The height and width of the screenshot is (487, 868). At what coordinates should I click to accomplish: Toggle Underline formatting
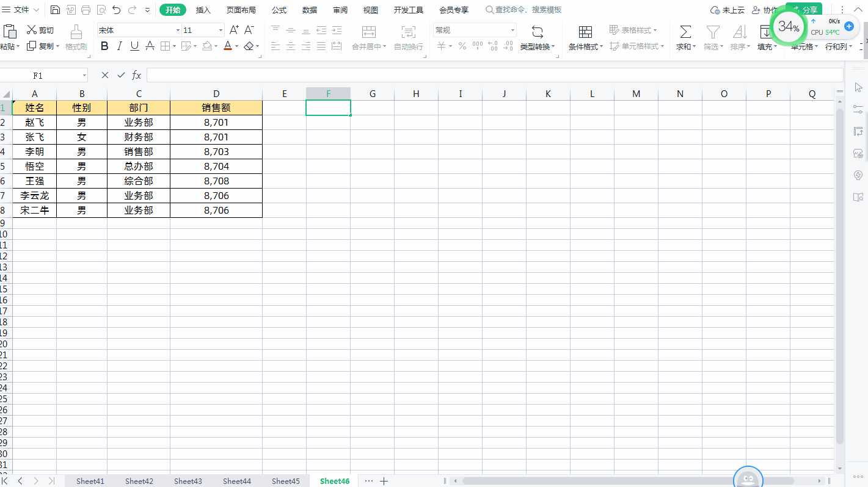tap(134, 46)
